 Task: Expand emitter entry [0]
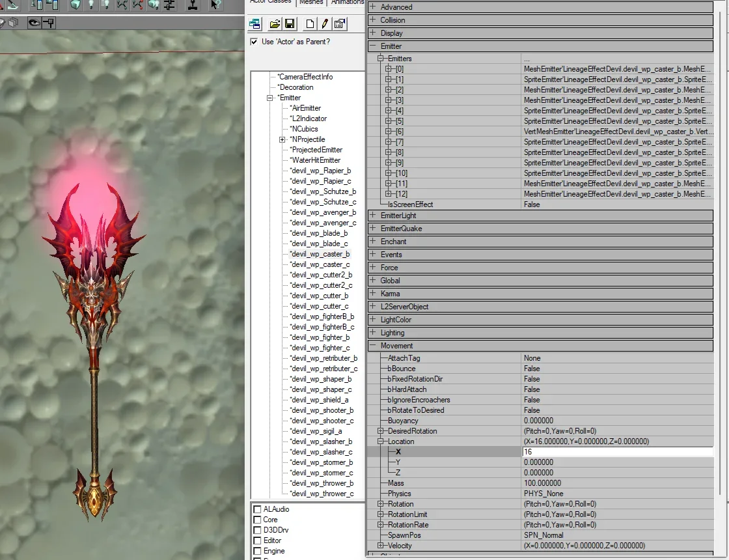tap(388, 69)
